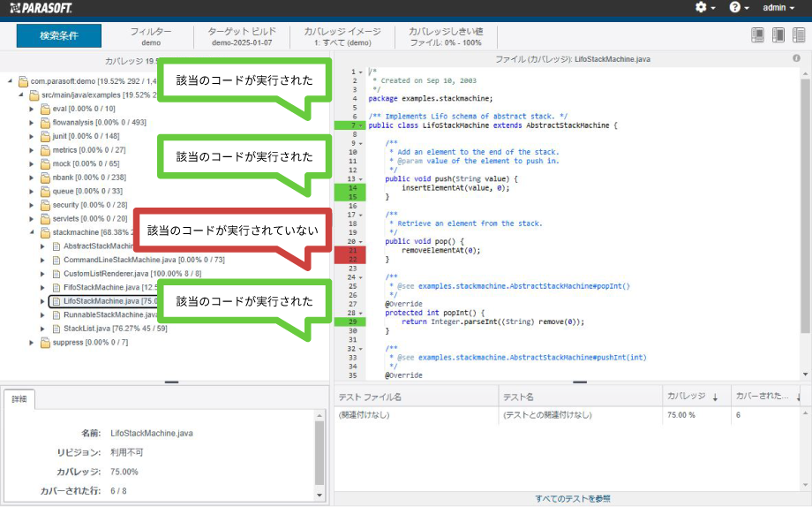The width and height of the screenshot is (812, 507).
Task: Expand the metrics folder
Action: click(32, 150)
